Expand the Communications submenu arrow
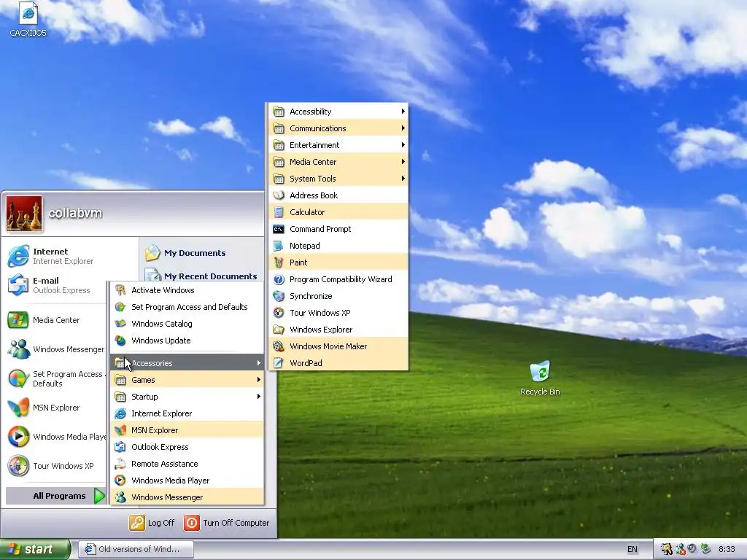This screenshot has width=747, height=560. 403,128
